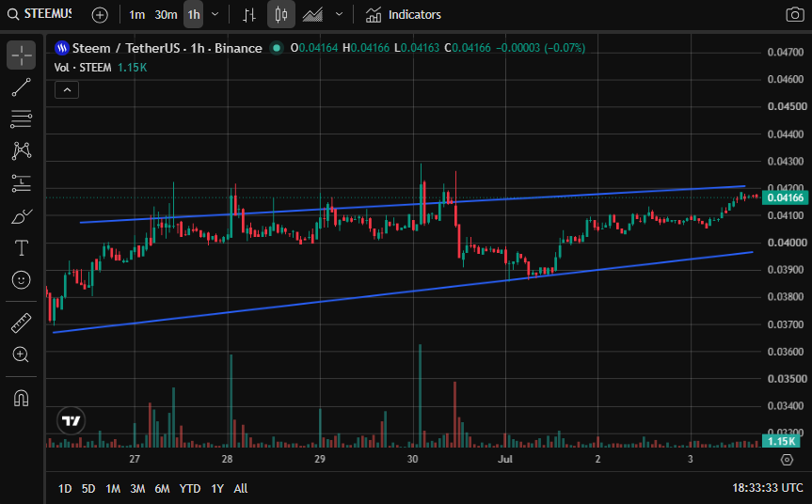Switch to the 30m interval
Image resolution: width=812 pixels, height=504 pixels.
(x=166, y=14)
